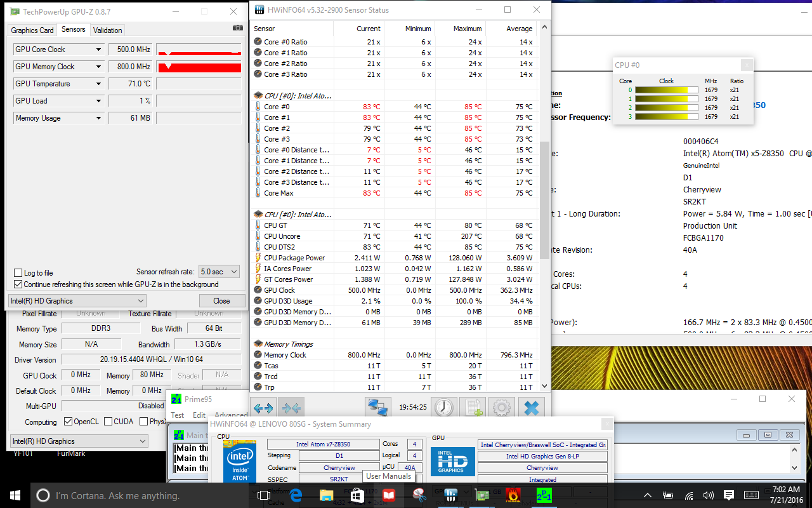The image size is (812, 508).
Task: Open HWiNFO sensor settings gear
Action: (501, 408)
